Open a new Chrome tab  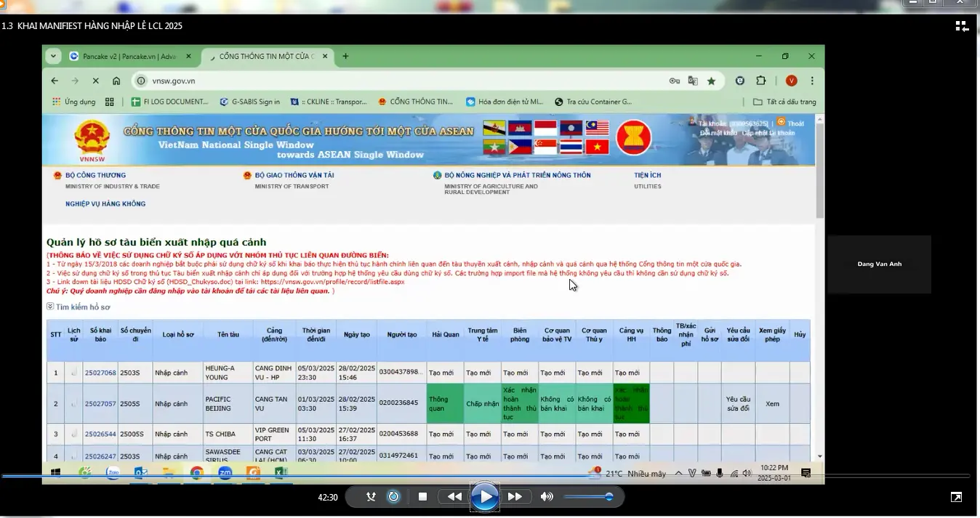coord(345,56)
